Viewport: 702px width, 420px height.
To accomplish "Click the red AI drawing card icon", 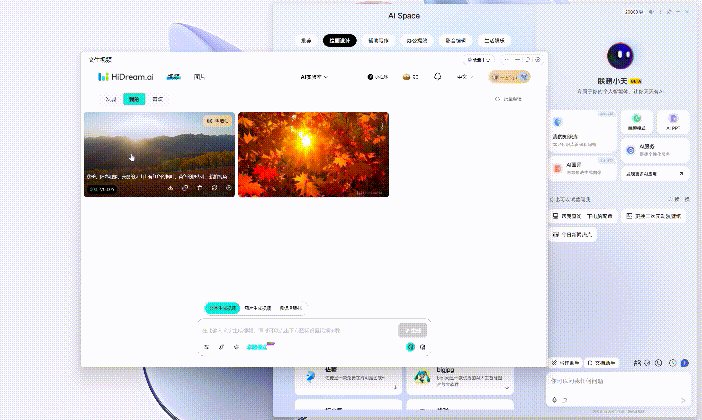I will click(557, 168).
